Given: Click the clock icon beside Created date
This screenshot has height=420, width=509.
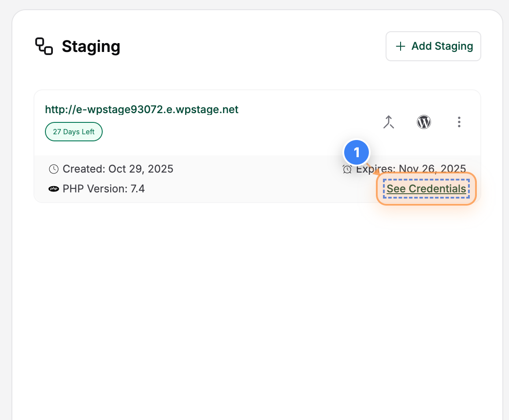Looking at the screenshot, I should pyautogui.click(x=53, y=169).
